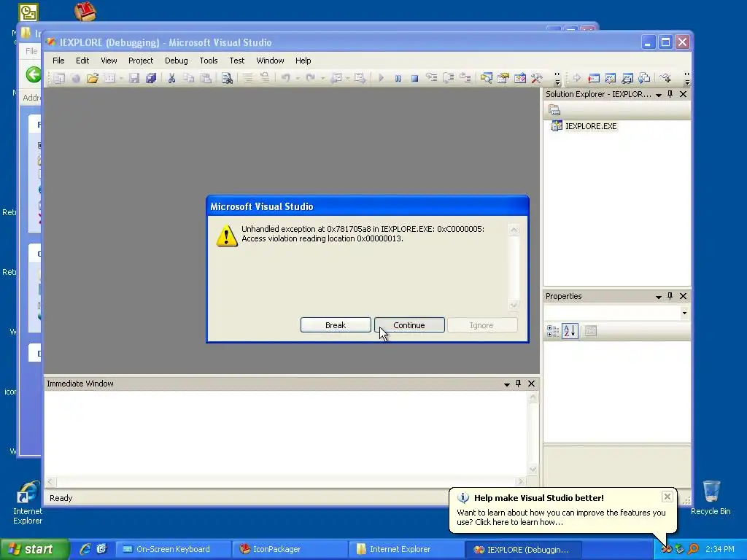Click the Cut scissors icon
The image size is (747, 560).
point(171,78)
